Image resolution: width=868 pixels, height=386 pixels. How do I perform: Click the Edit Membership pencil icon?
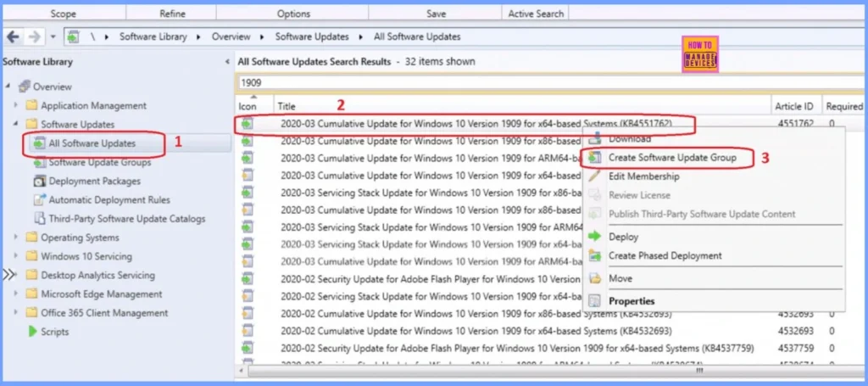point(594,176)
